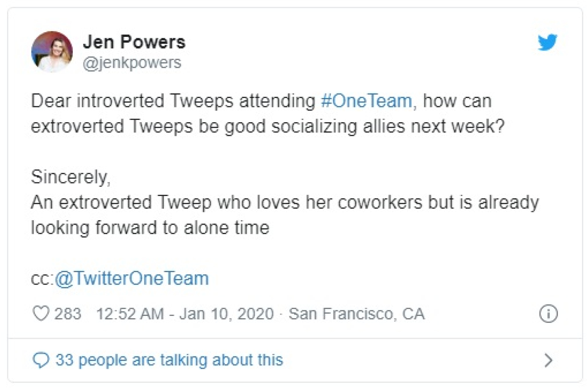Expand the conversation with the right chevron
Viewport: 588px width, 392px height.
(549, 360)
